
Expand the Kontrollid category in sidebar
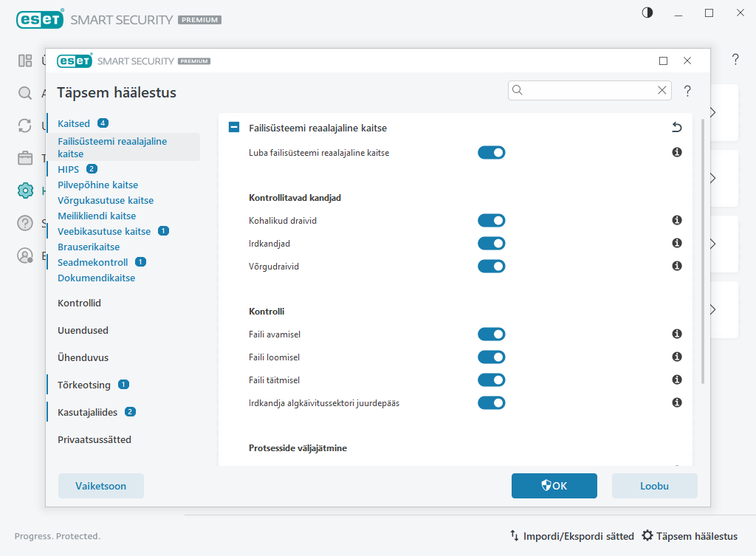tap(79, 303)
